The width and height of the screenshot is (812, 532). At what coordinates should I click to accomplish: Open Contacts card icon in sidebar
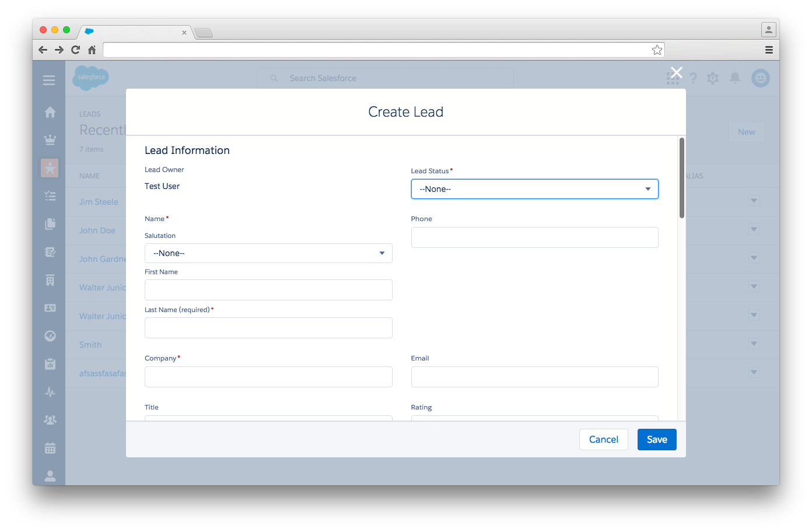(x=50, y=307)
